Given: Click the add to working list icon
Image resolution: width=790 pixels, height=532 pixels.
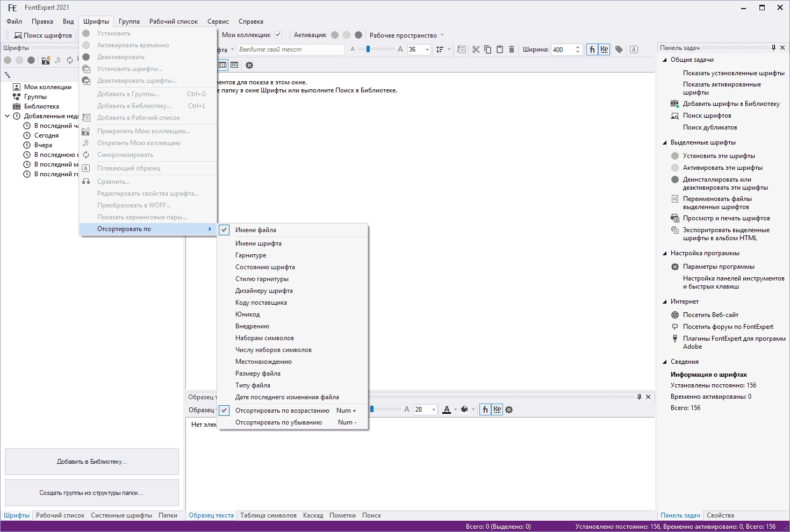Looking at the screenshot, I should pyautogui.click(x=461, y=49).
